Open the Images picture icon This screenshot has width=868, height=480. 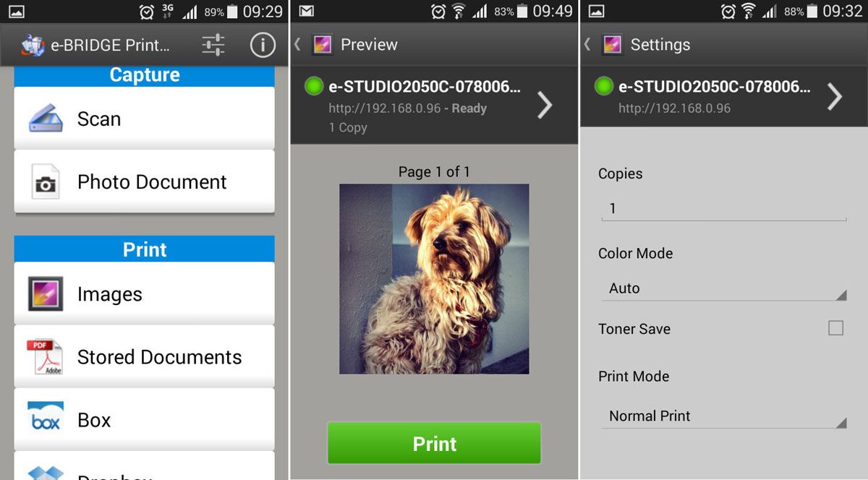pyautogui.click(x=46, y=293)
